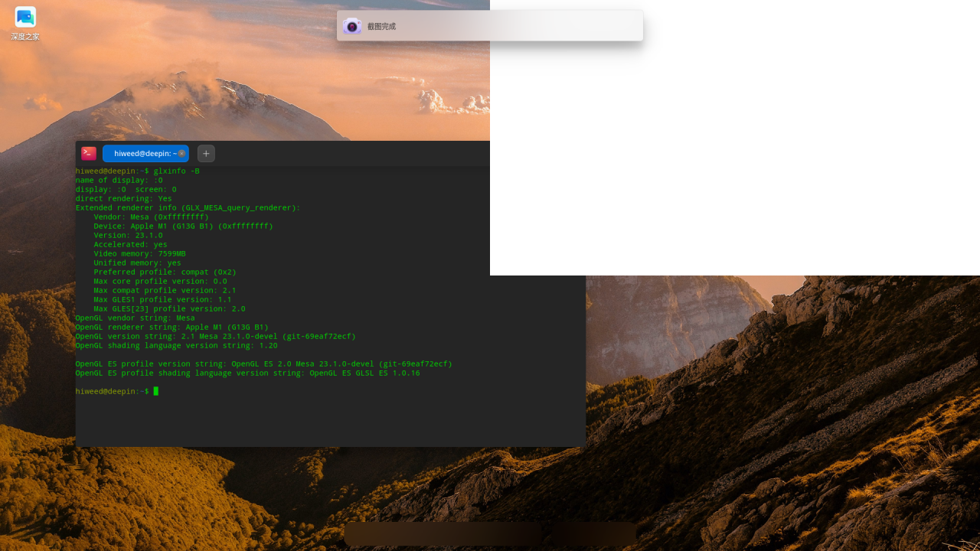Click the 'Device: Apple M1' line
The image size is (980, 551).
pyautogui.click(x=184, y=227)
